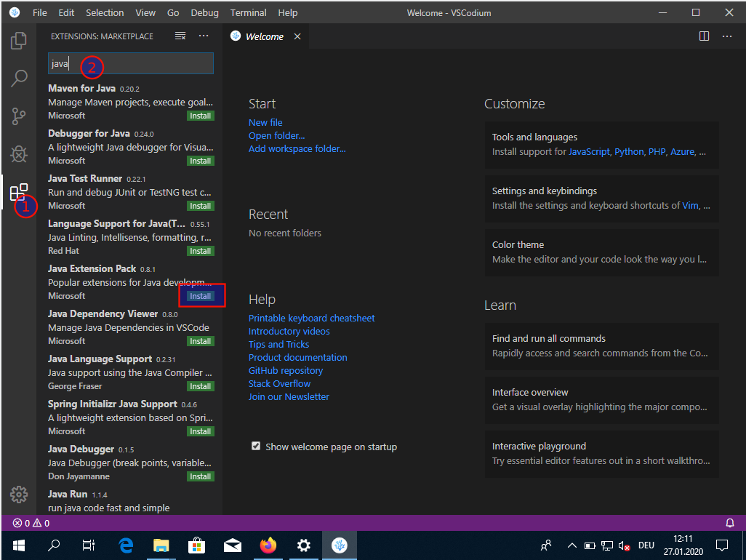Image resolution: width=746 pixels, height=560 pixels.
Task: Install Language Support for Java by Red Hat
Action: coord(200,251)
